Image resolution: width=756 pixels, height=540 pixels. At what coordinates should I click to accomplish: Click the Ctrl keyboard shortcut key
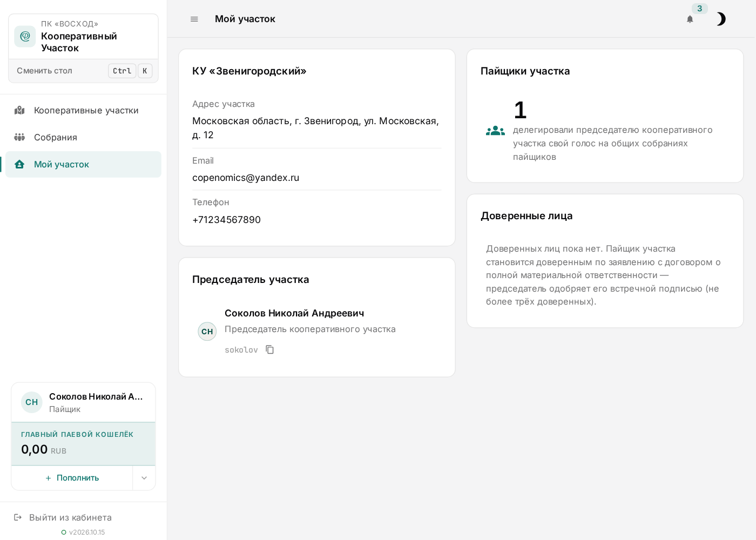[x=122, y=71]
